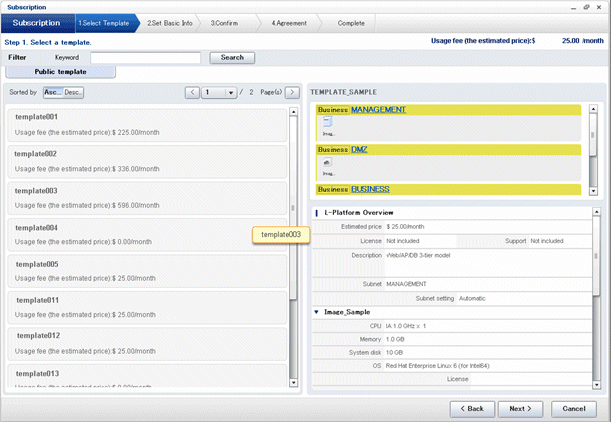
Task: Cancel the subscription wizard
Action: click(573, 409)
